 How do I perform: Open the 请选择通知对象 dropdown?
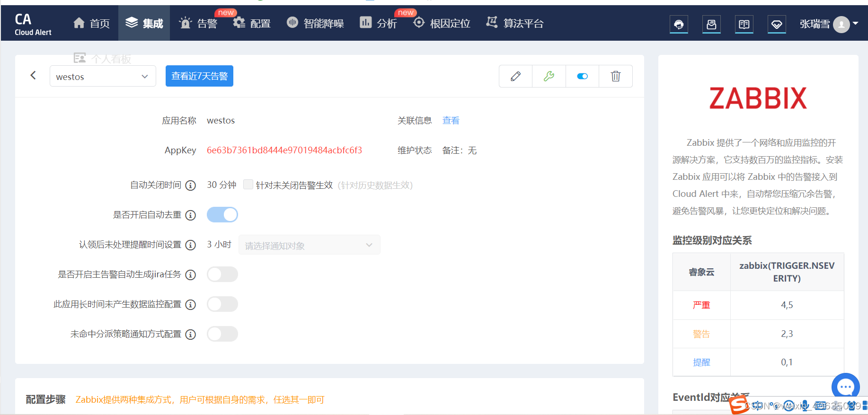point(309,245)
